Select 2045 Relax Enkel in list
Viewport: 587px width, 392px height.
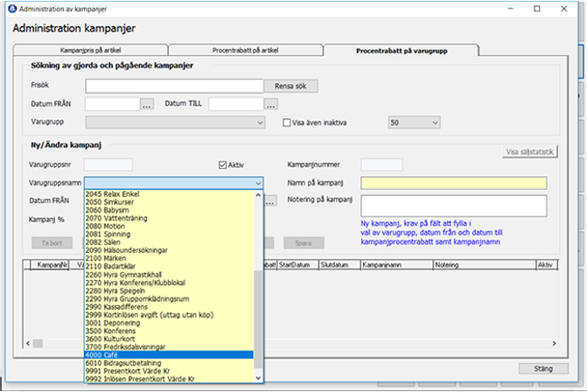tap(169, 194)
